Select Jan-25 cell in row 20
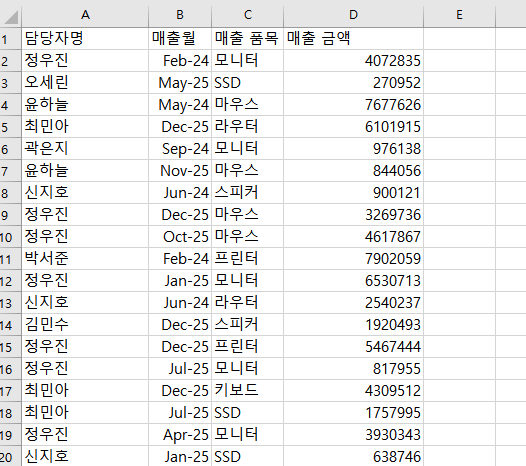Screen dimensions: 526x466 tap(180, 456)
